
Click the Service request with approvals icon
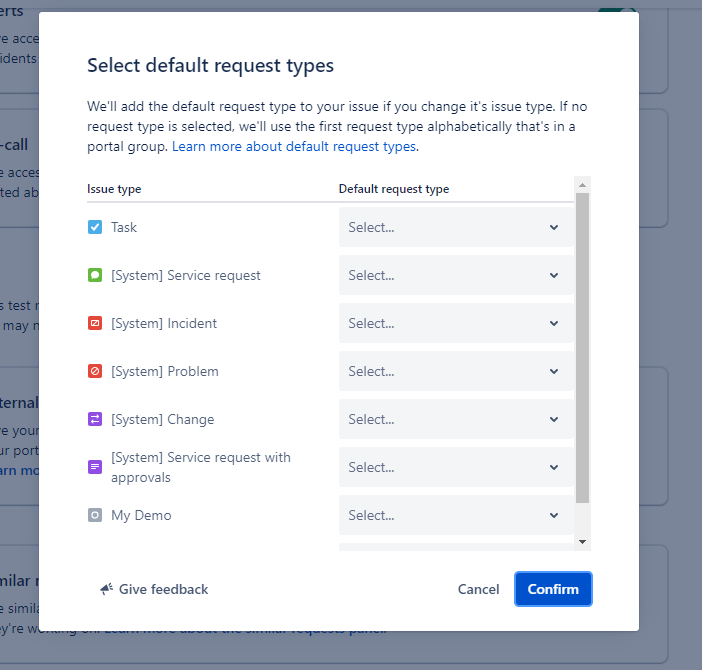95,467
